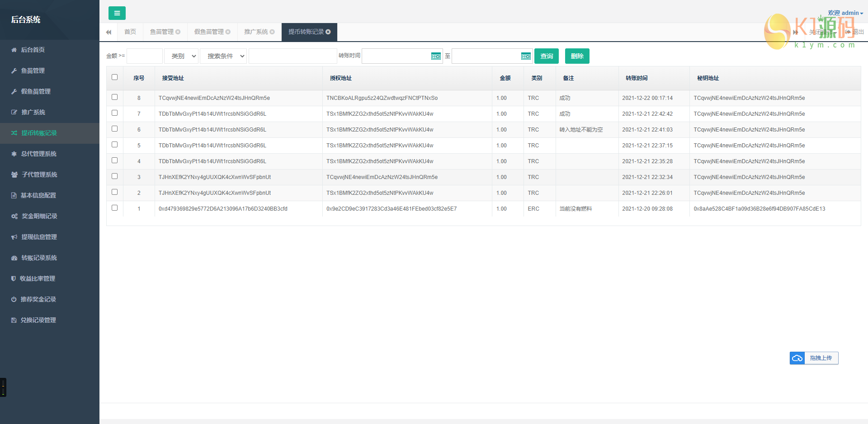Close the 鱼苗管理 tab via its x icon
Image resolution: width=868 pixels, height=424 pixels.
click(178, 32)
